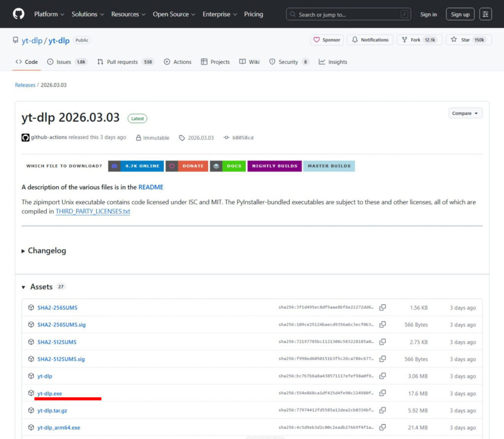The height and width of the screenshot is (439, 504).
Task: Open the Solutions navigation dropdown
Action: point(88,14)
